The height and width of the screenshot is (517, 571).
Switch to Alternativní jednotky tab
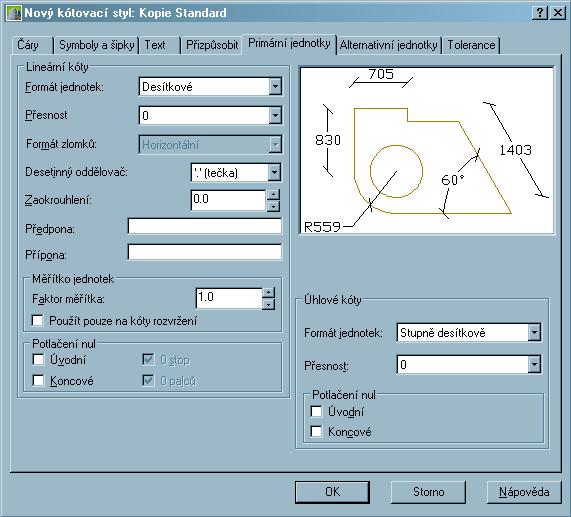(x=388, y=45)
